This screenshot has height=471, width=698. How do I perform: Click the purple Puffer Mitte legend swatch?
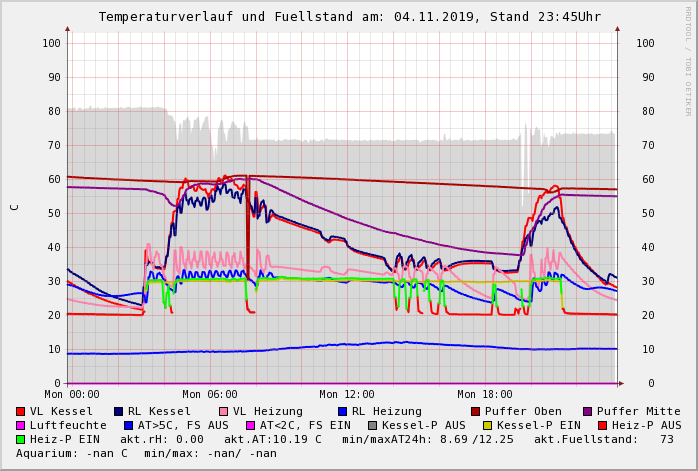tap(587, 411)
